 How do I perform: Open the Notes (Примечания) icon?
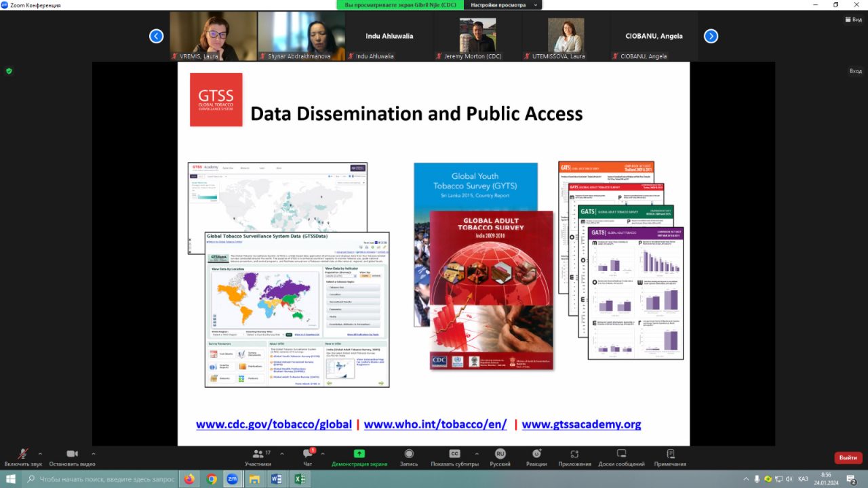[670, 454]
